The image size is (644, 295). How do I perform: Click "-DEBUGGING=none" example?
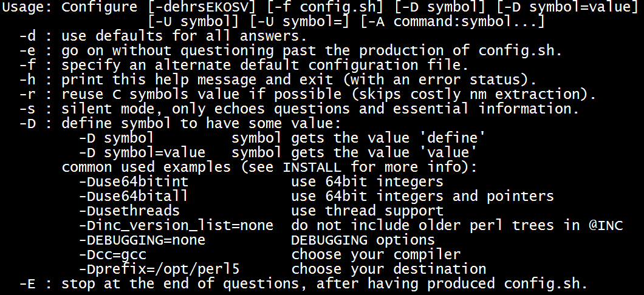(142, 240)
